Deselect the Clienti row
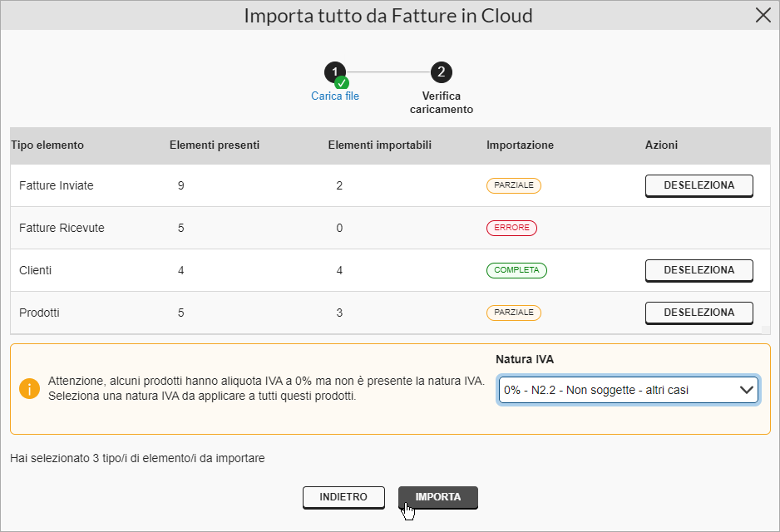780x532 pixels. 699,270
